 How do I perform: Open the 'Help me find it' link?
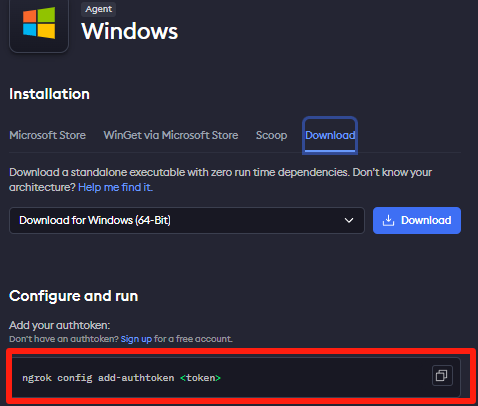(x=115, y=187)
